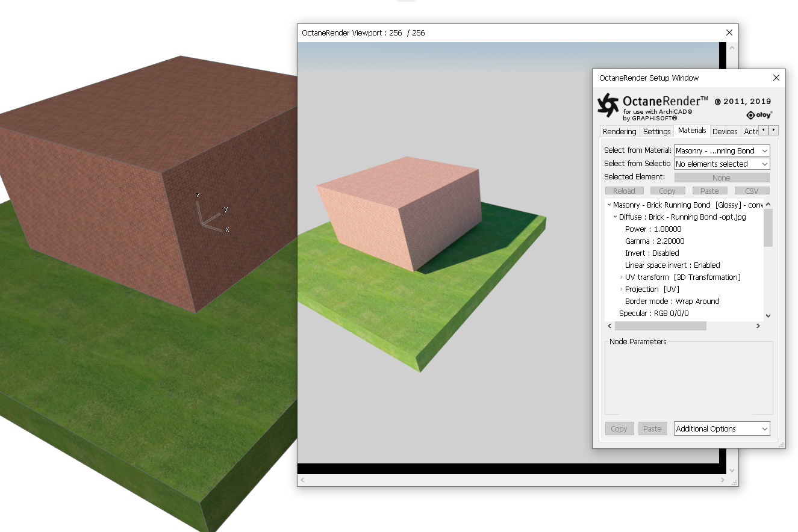The image size is (798, 532).
Task: Click the Copy button beside Reload
Action: click(667, 191)
